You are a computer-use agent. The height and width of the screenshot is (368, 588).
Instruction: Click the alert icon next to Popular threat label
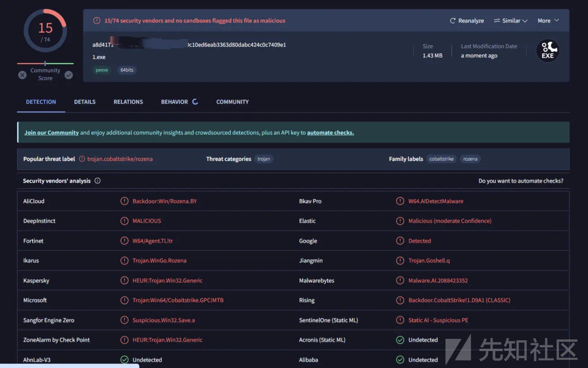(x=82, y=159)
